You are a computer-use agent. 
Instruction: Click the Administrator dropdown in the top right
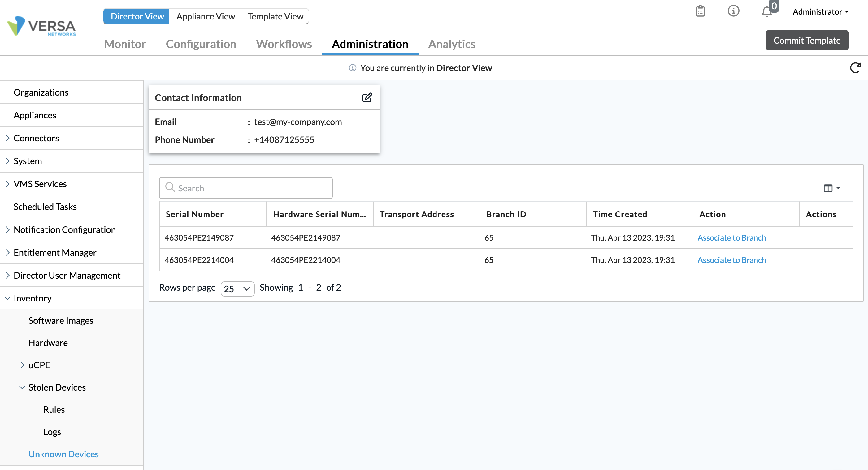click(820, 11)
